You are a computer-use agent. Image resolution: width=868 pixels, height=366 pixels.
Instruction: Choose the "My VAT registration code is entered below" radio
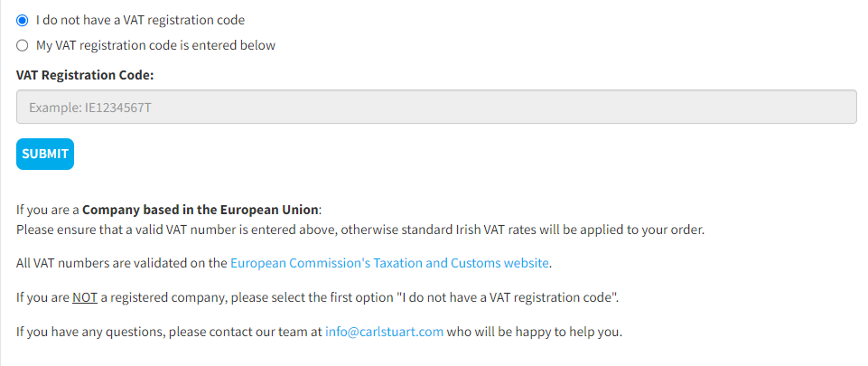point(23,45)
